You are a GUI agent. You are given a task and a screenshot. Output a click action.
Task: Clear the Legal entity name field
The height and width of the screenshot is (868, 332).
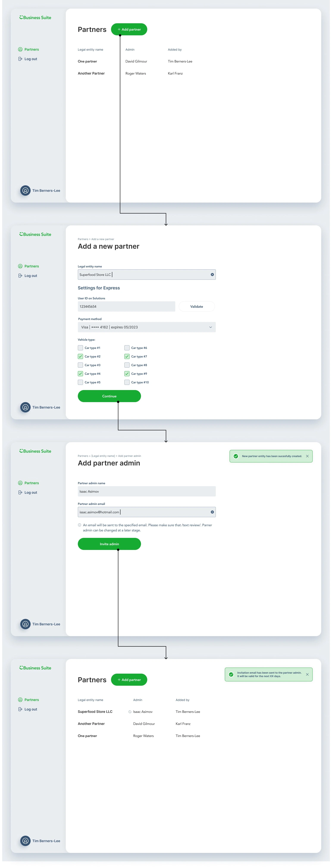pos(212,275)
